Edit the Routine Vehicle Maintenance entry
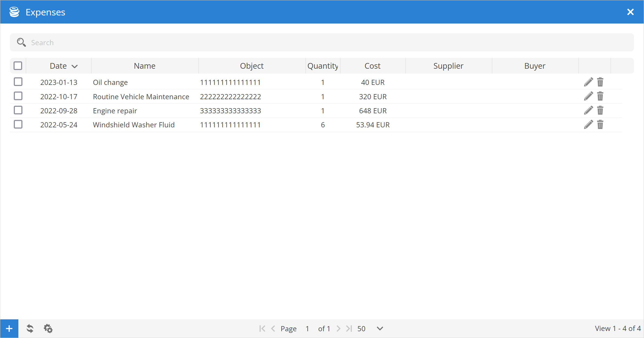Viewport: 644px width, 338px height. (x=588, y=97)
